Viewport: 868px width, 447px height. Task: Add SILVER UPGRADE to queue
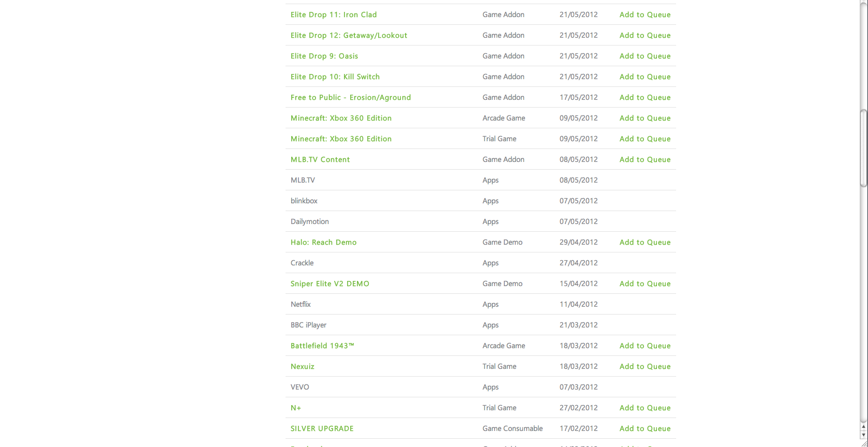pos(645,428)
